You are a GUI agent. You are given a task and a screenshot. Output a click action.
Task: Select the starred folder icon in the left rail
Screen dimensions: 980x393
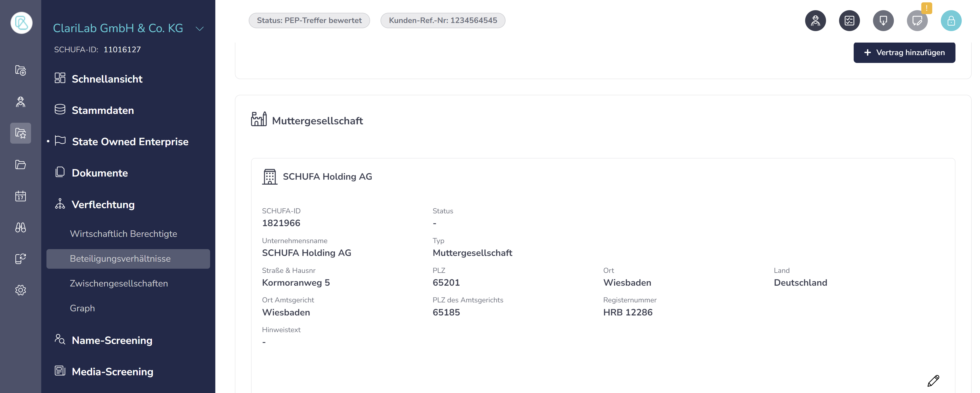(21, 133)
